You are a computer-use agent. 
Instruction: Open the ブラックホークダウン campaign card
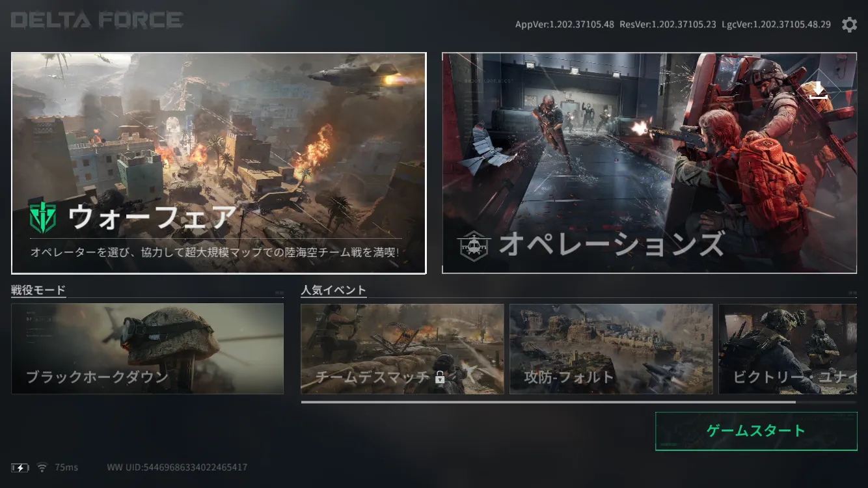tap(147, 349)
